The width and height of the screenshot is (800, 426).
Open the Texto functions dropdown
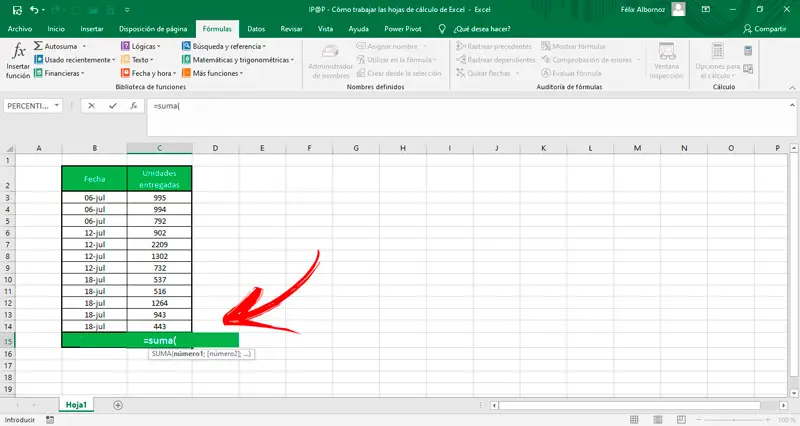click(x=137, y=60)
